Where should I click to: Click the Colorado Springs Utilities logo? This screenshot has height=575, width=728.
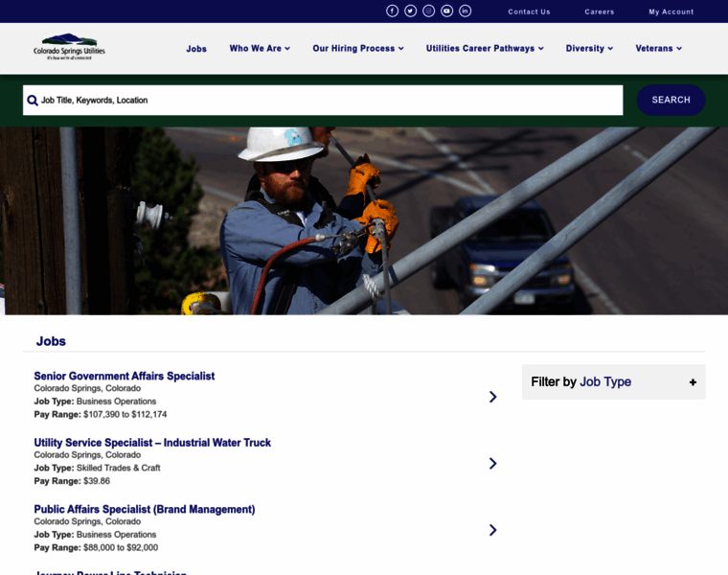[x=69, y=46]
